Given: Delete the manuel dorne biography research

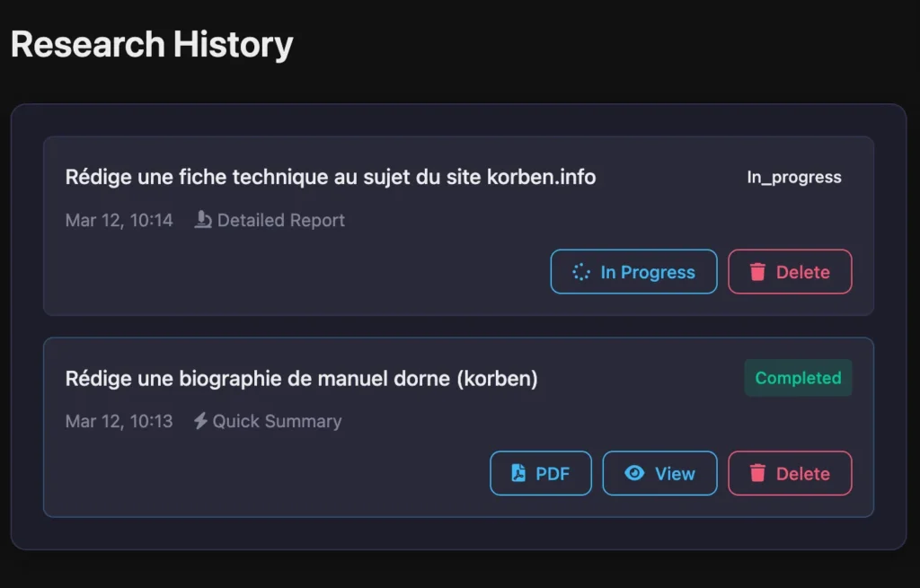Looking at the screenshot, I should [x=790, y=473].
